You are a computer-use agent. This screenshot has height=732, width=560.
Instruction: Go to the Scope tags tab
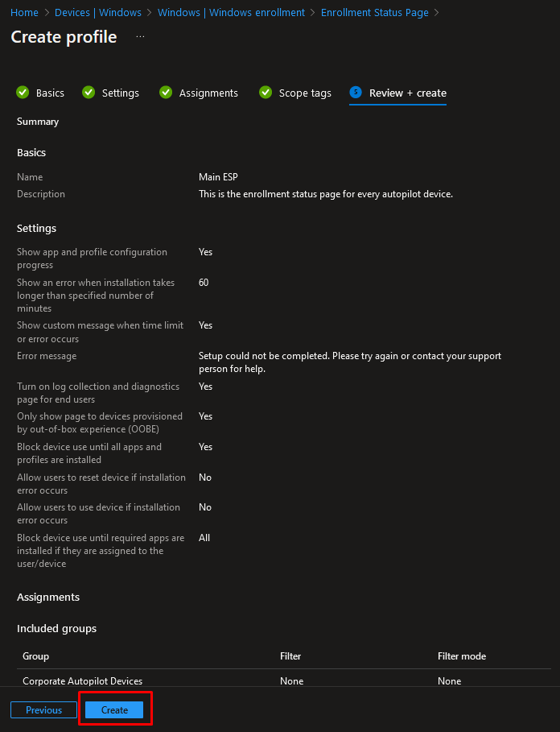(305, 93)
